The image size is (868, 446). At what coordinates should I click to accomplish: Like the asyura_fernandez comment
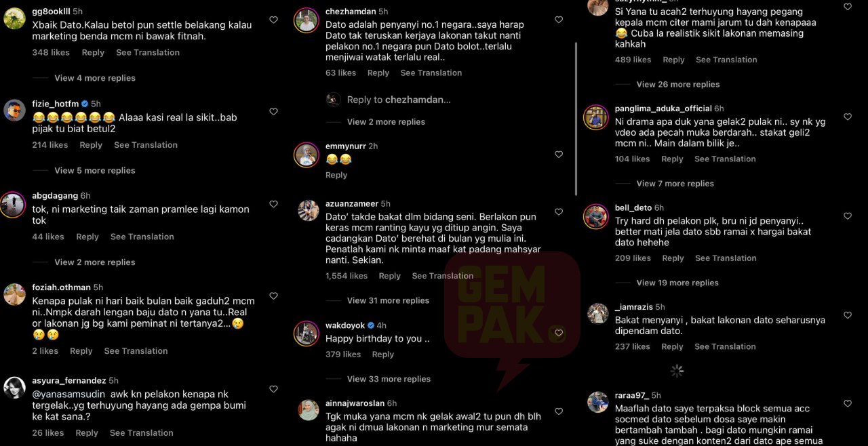(x=273, y=389)
